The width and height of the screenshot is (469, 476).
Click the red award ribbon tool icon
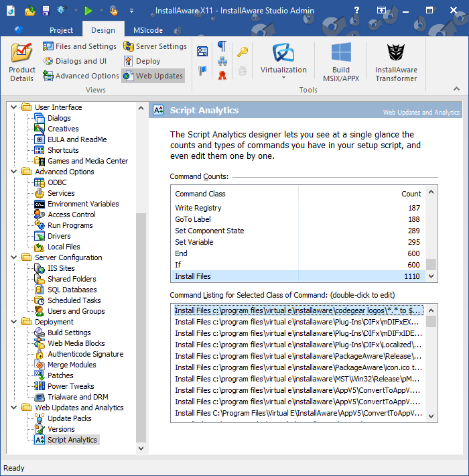(222, 75)
